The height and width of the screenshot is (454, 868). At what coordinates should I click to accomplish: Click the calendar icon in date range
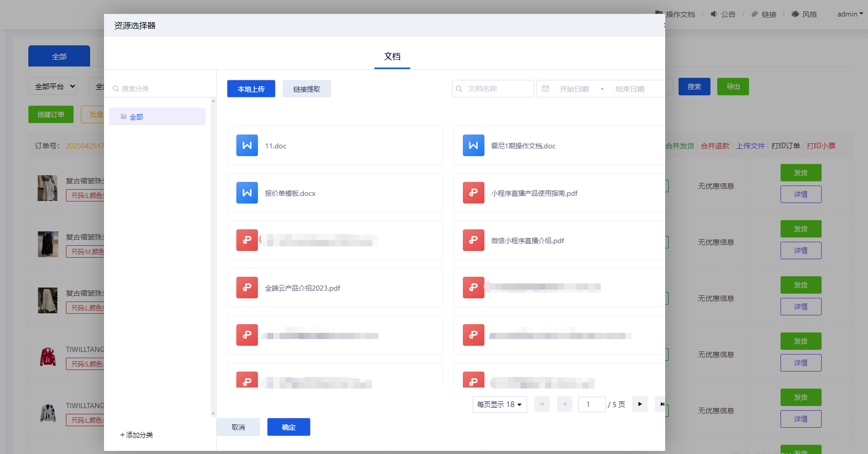coord(546,89)
